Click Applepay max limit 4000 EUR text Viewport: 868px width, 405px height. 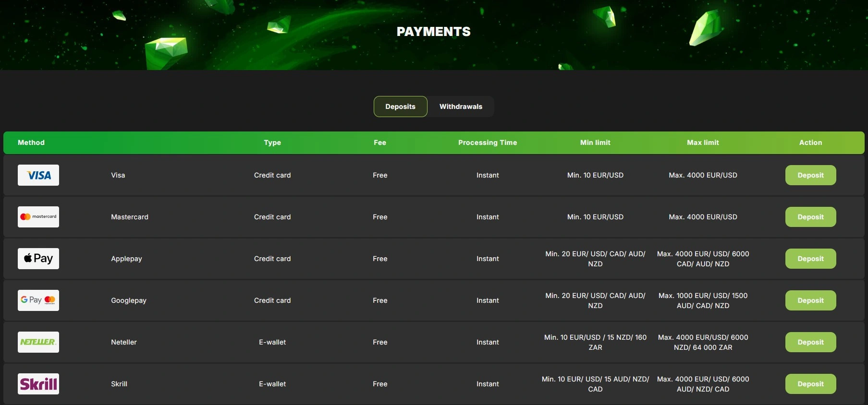(x=703, y=259)
